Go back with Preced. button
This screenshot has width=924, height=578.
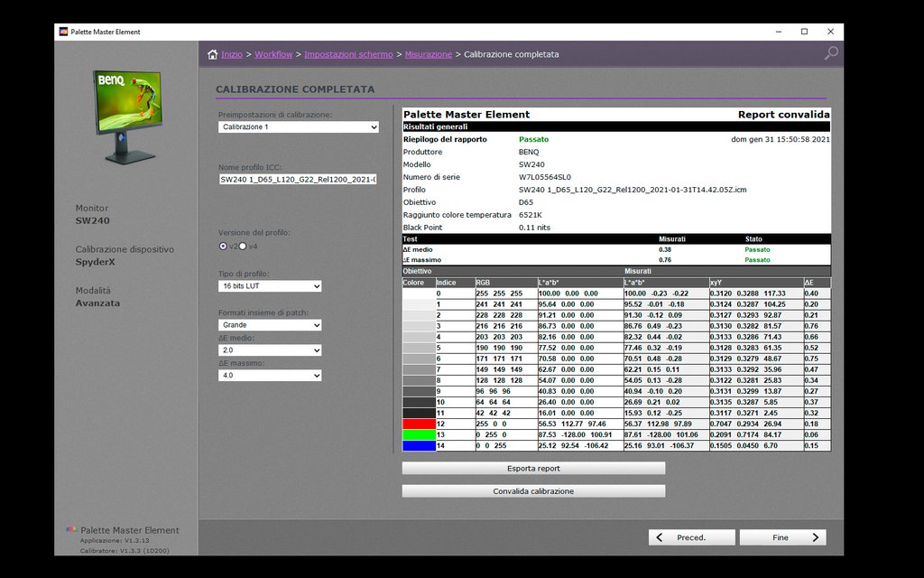point(692,537)
